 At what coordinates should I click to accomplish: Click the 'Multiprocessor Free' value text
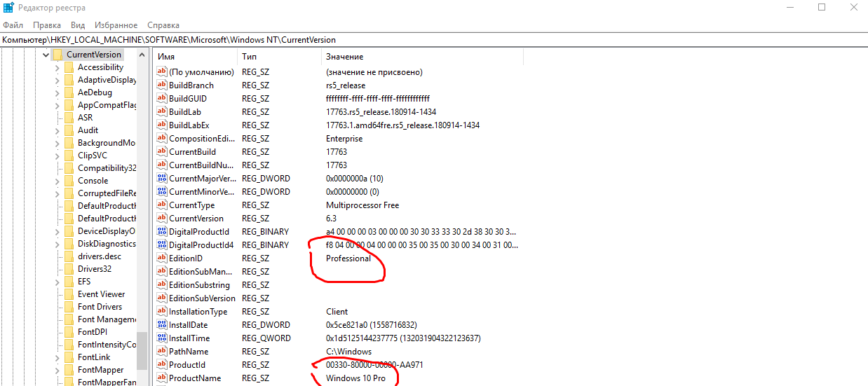pyautogui.click(x=361, y=205)
